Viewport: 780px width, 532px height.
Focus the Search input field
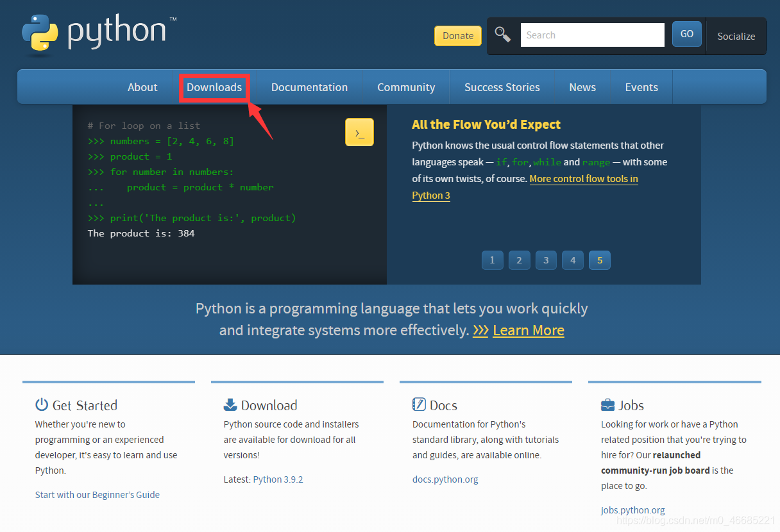coord(592,35)
